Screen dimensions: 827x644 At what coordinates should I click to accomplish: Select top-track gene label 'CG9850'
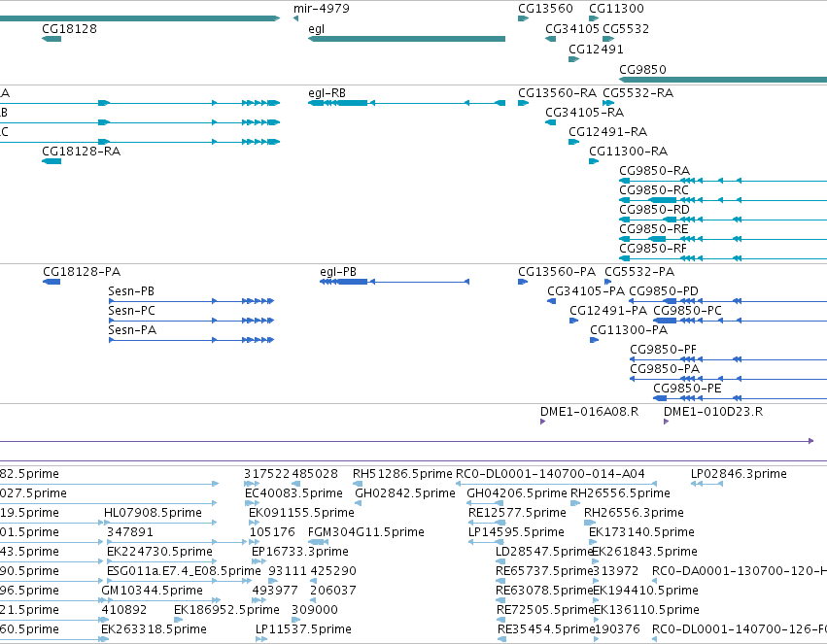pyautogui.click(x=642, y=70)
